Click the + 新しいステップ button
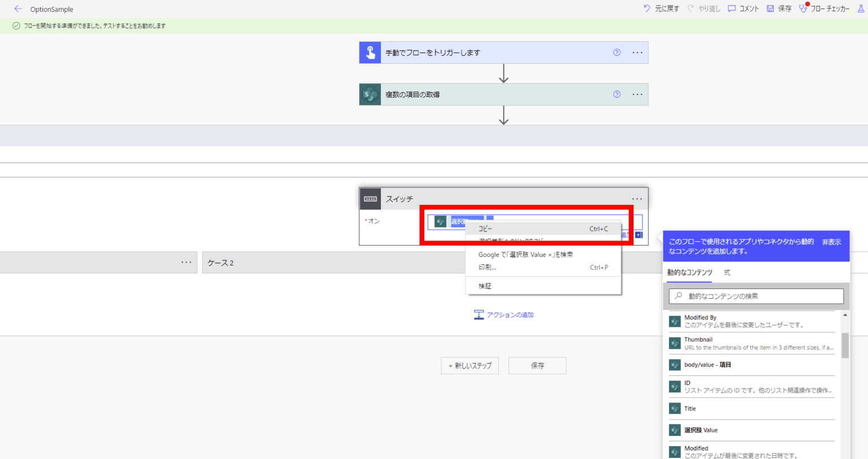This screenshot has height=459, width=868. pyautogui.click(x=470, y=366)
